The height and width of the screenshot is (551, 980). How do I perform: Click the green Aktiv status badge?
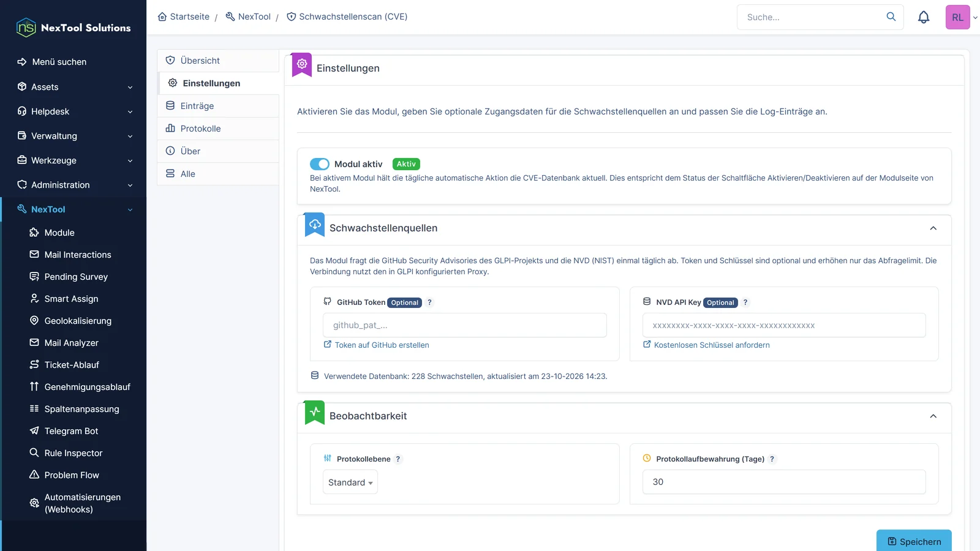[406, 164]
